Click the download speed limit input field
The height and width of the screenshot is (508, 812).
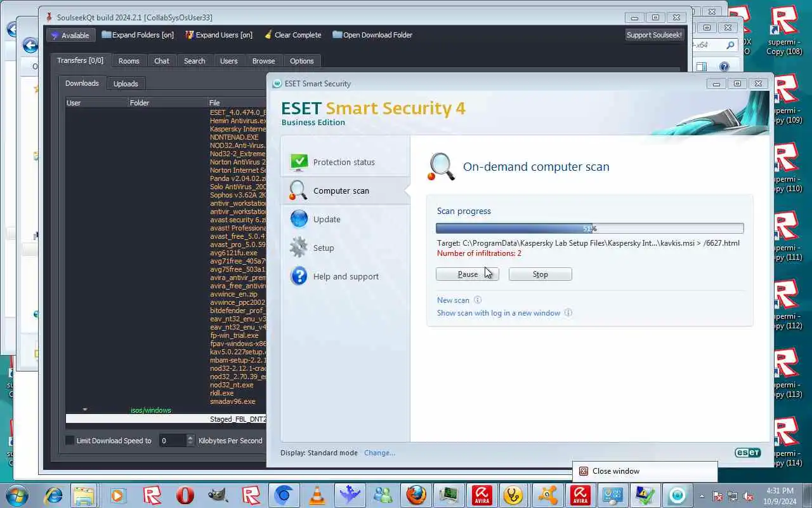(172, 440)
